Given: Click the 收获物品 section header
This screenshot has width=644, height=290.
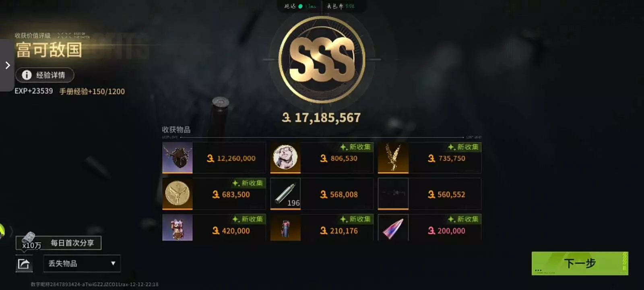Looking at the screenshot, I should 176,130.
